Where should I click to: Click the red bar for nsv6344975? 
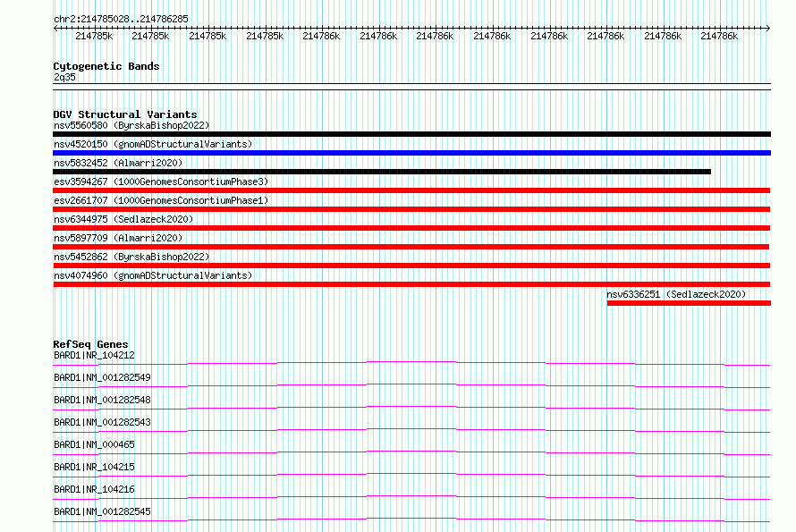[411, 228]
